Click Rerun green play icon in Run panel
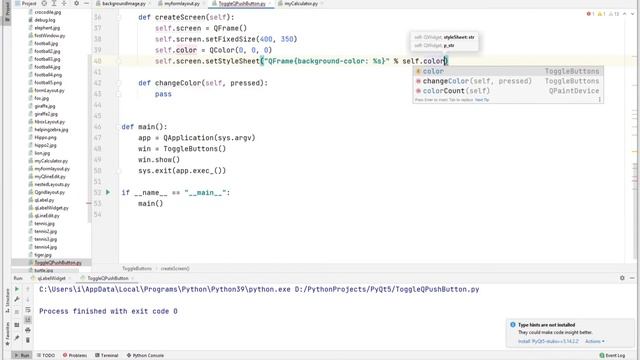Image resolution: width=640 pixels, height=360 pixels. [x=17, y=289]
